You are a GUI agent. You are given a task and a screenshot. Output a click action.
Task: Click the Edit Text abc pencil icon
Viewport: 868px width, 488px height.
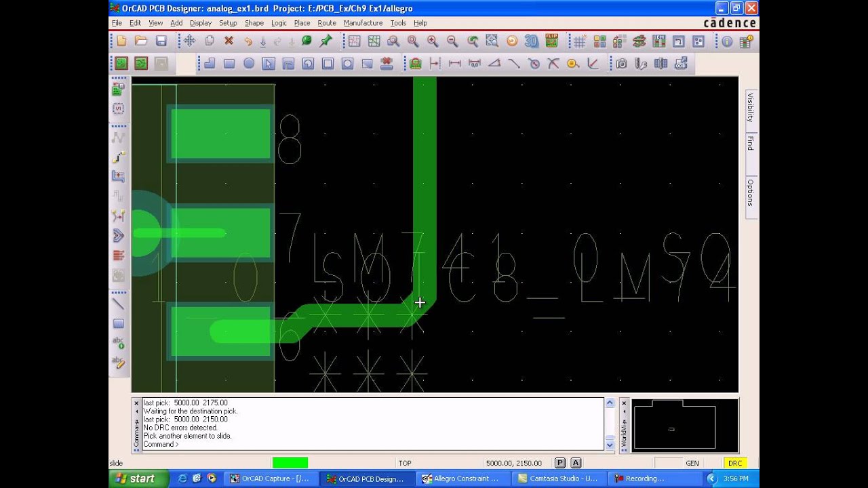(x=119, y=363)
